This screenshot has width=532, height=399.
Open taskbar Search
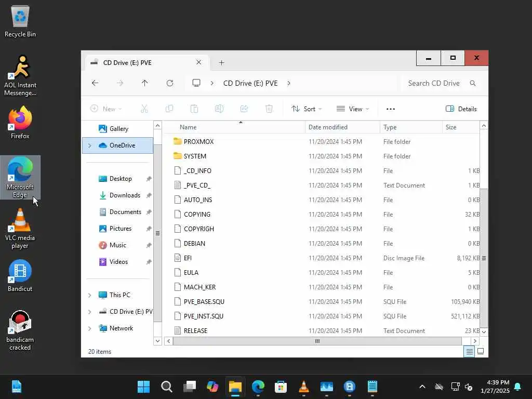[x=167, y=387]
